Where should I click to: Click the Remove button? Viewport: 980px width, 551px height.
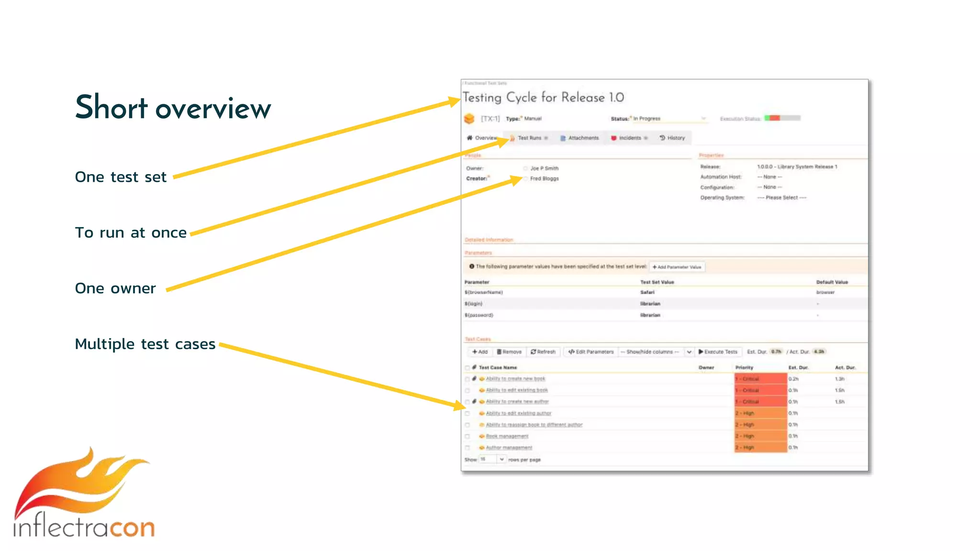click(x=509, y=352)
